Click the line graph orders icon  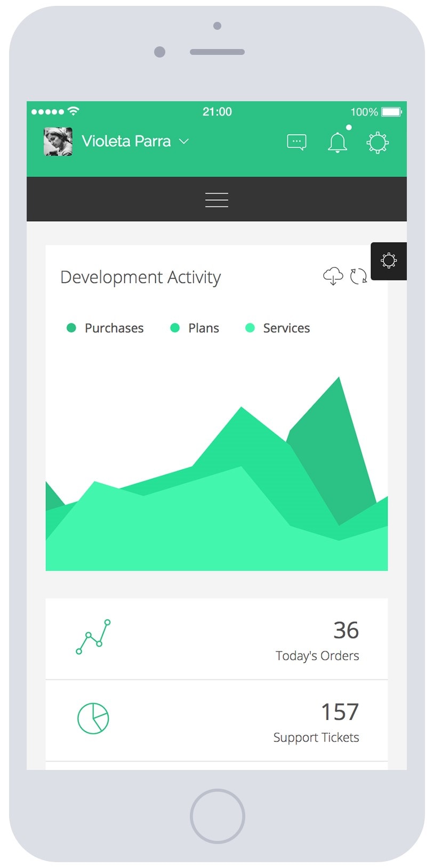[93, 637]
